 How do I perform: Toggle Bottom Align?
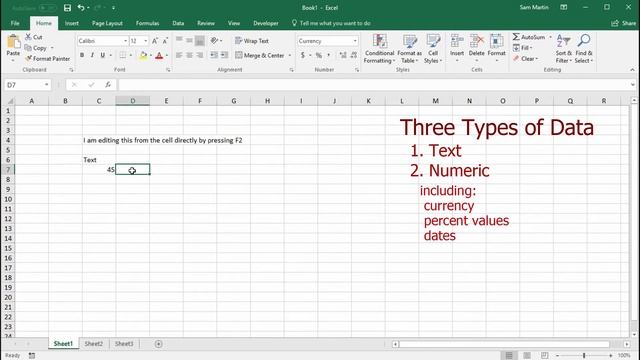pos(200,40)
